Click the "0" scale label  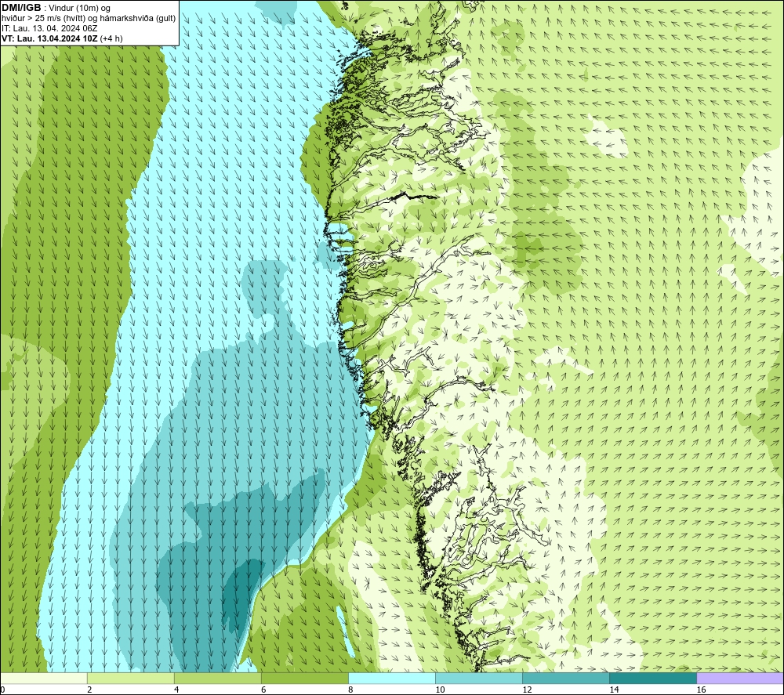point(3,690)
